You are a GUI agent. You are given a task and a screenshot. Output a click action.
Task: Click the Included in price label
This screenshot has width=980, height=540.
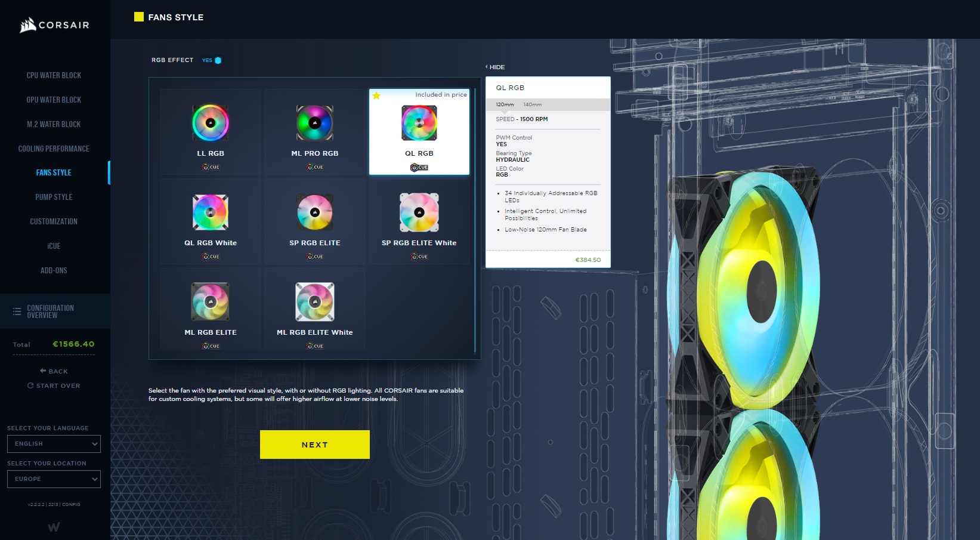point(441,94)
